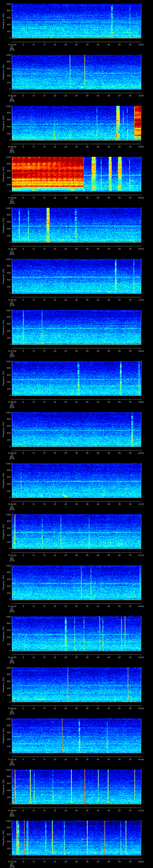Click the "15:41:00" start time label
The height and width of the screenshot is (868, 153).
[x=12, y=555]
